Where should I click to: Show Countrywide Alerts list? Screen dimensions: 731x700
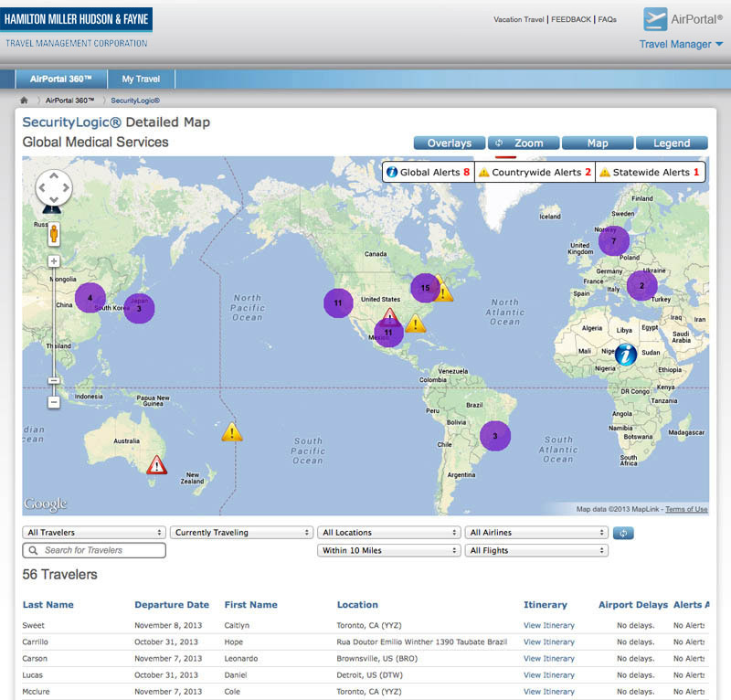click(535, 172)
